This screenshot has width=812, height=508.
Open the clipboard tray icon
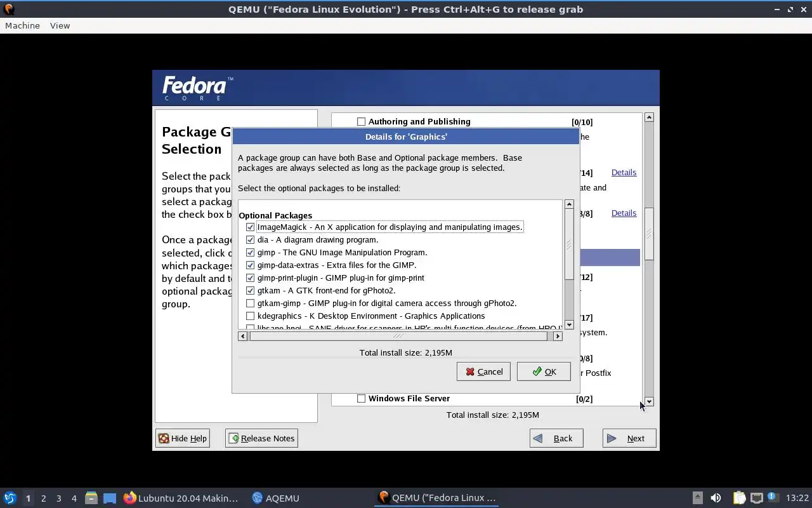(x=739, y=498)
